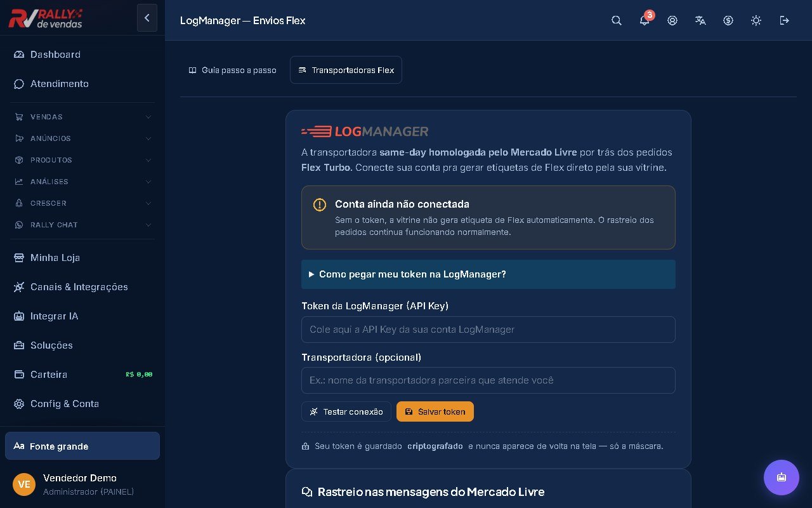Open Minha Loja menu item
812x508 pixels.
(x=82, y=258)
